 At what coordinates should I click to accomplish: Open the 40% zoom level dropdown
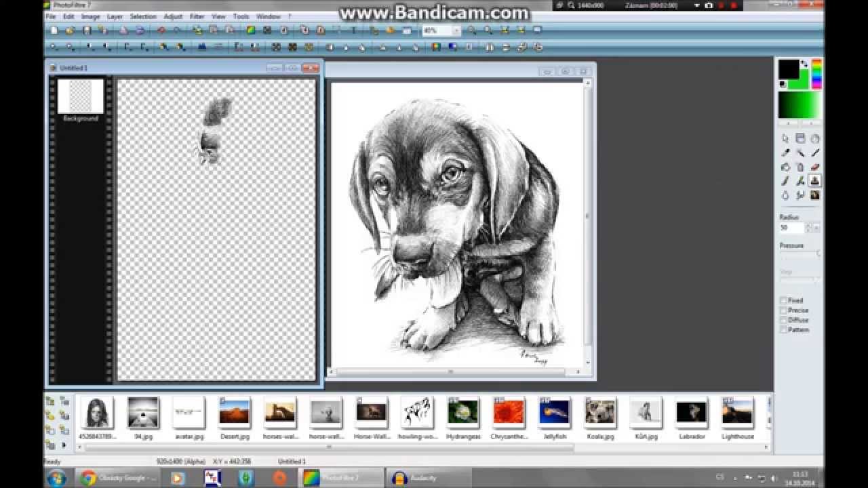(x=456, y=30)
